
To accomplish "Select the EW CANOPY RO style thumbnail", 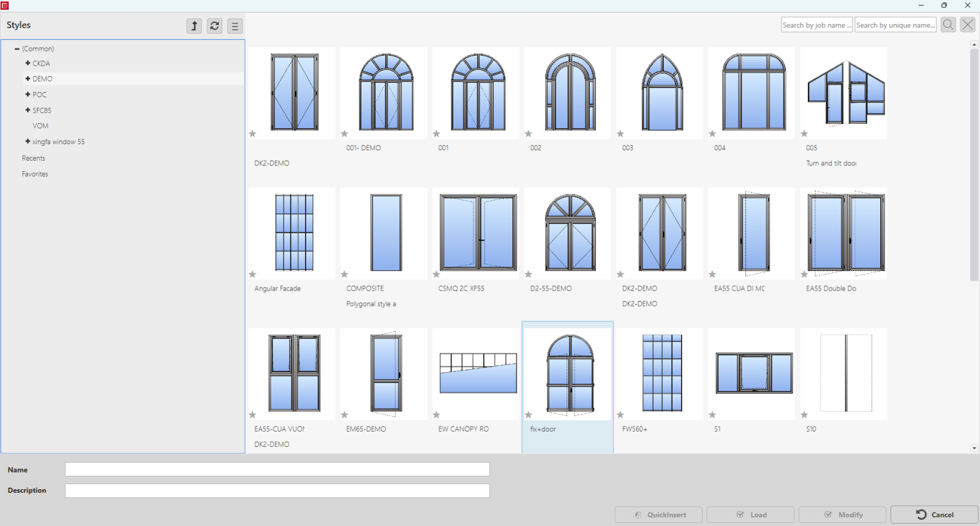I will 478,373.
